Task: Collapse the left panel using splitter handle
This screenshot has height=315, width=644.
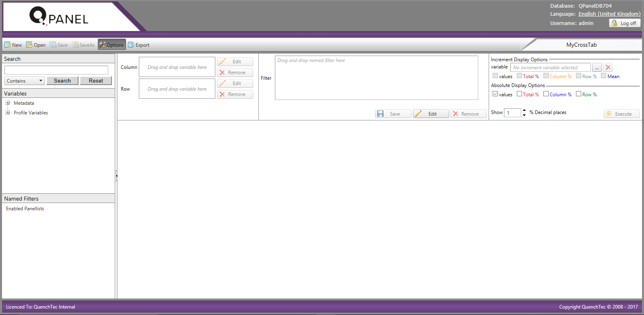Action: (116, 176)
